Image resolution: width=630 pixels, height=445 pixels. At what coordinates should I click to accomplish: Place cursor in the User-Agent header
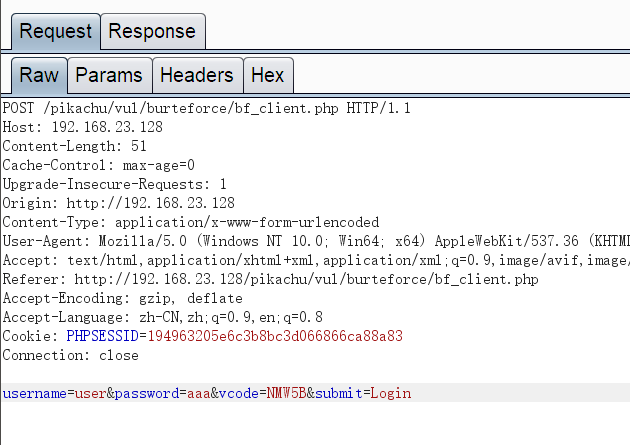click(x=300, y=241)
